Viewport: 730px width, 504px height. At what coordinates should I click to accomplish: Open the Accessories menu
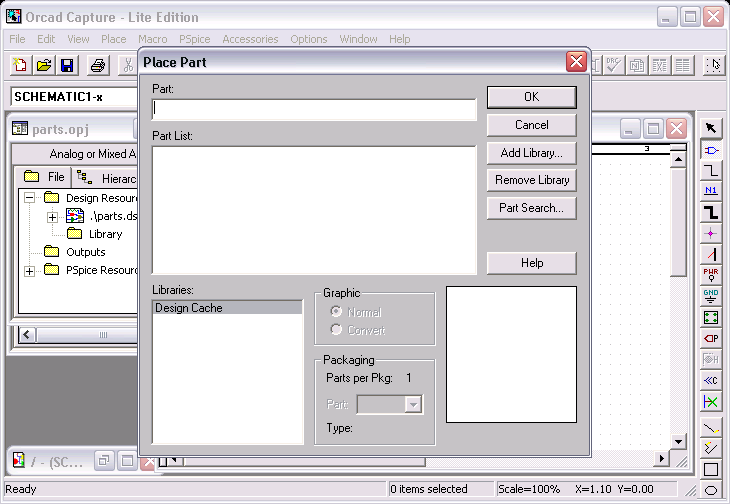coord(250,39)
